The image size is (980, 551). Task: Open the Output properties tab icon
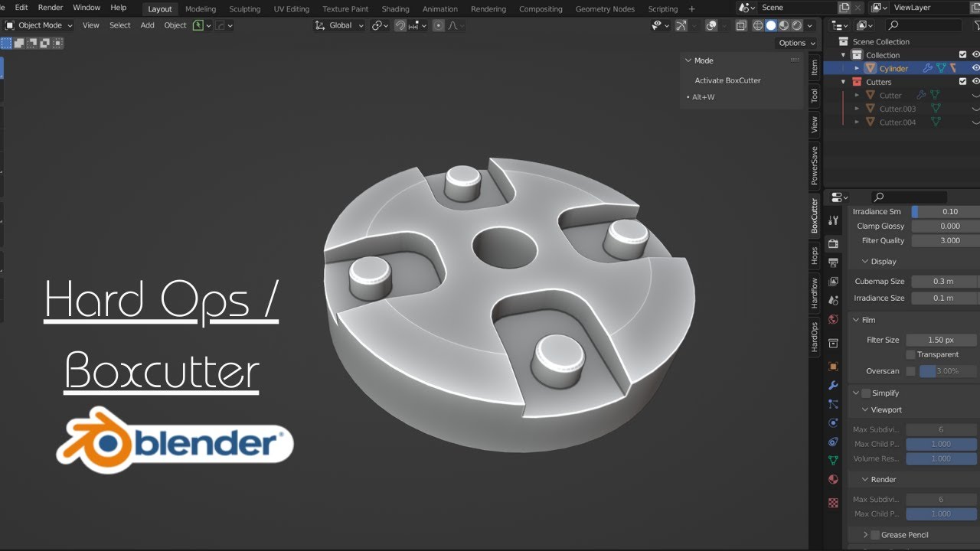click(x=834, y=262)
